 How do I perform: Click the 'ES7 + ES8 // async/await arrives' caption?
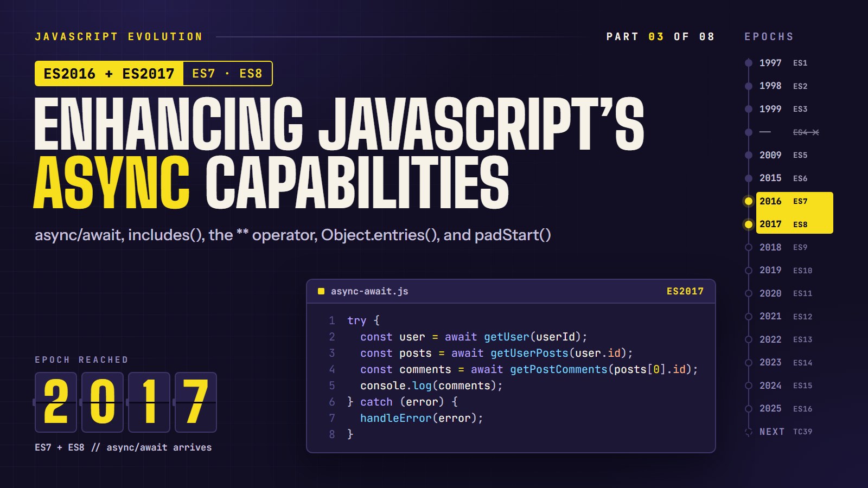tap(123, 447)
